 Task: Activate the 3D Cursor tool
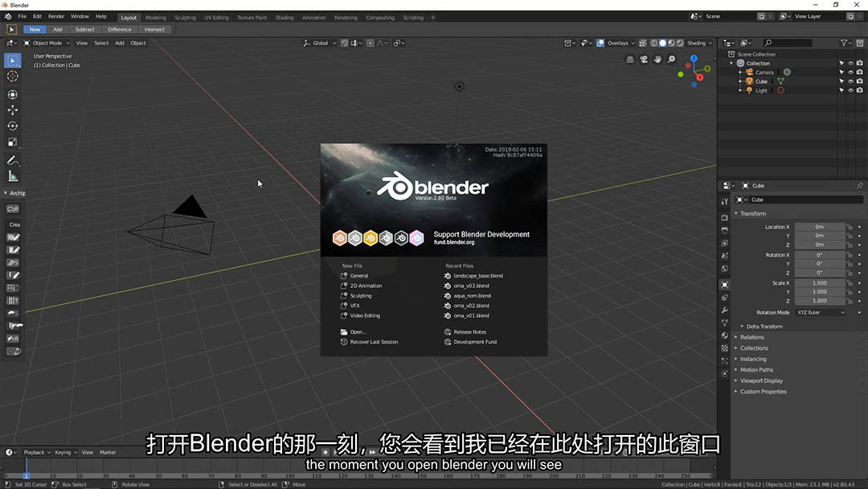click(13, 76)
